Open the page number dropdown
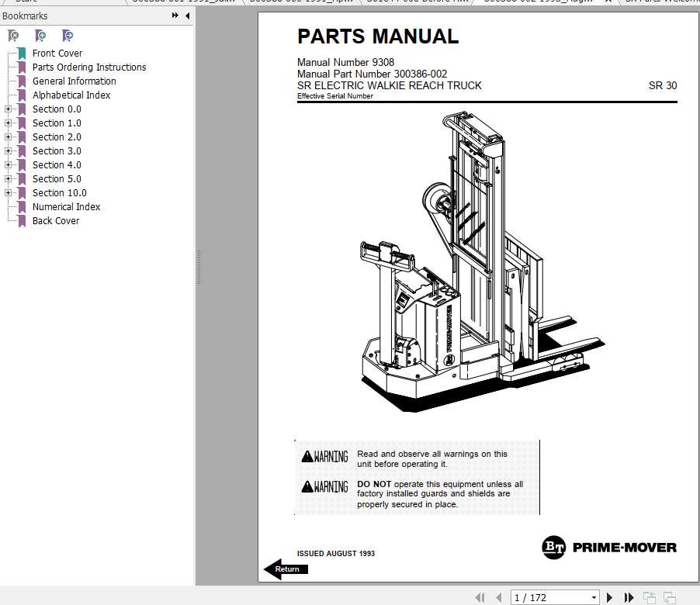Viewport: 700px width, 605px height. pyautogui.click(x=594, y=596)
